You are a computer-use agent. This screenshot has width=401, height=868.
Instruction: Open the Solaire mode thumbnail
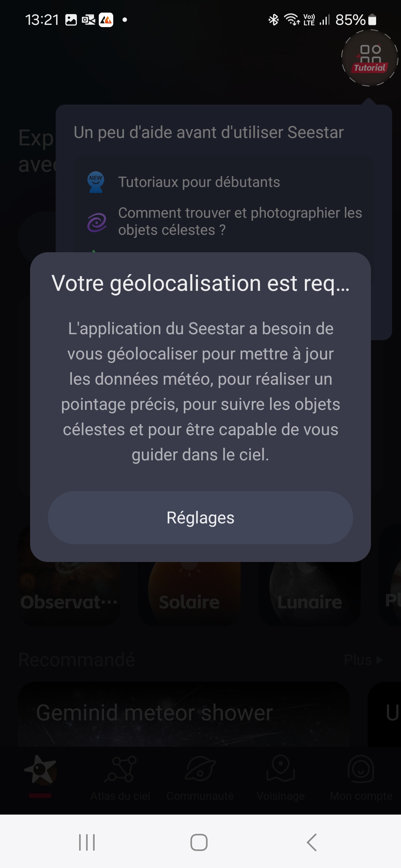pyautogui.click(x=189, y=594)
